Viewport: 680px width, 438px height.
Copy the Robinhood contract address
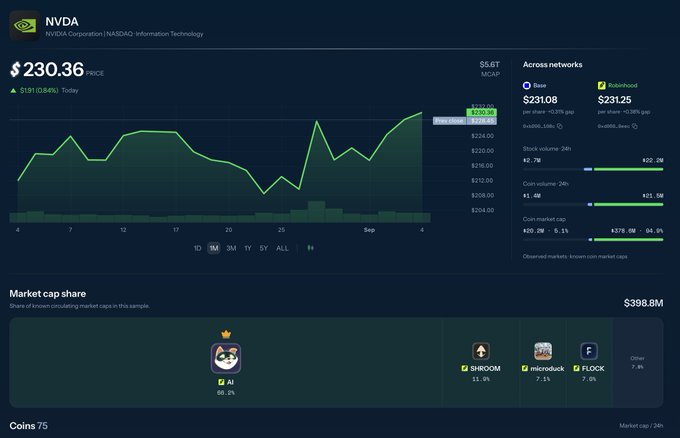(x=635, y=126)
